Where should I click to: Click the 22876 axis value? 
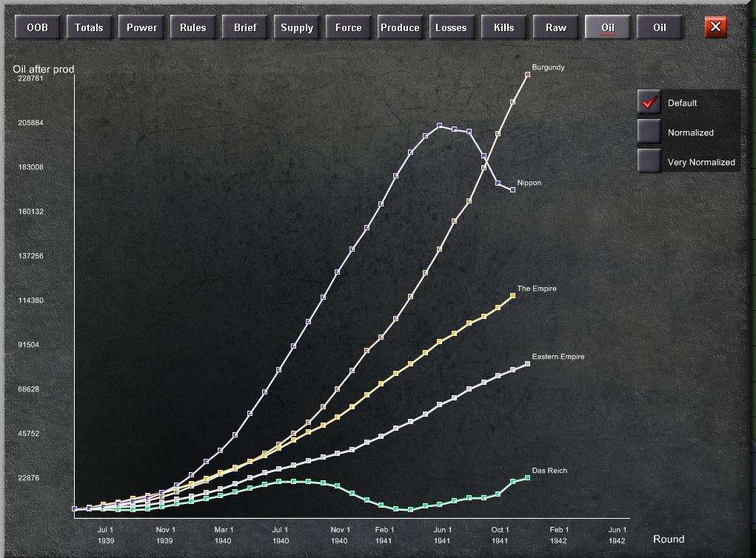[x=28, y=477]
